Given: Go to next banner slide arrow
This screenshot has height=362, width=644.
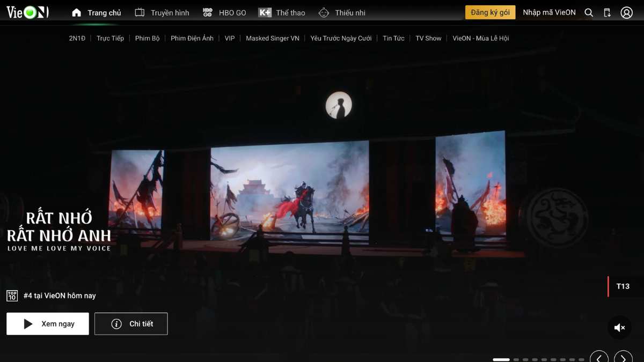Looking at the screenshot, I should [623, 357].
